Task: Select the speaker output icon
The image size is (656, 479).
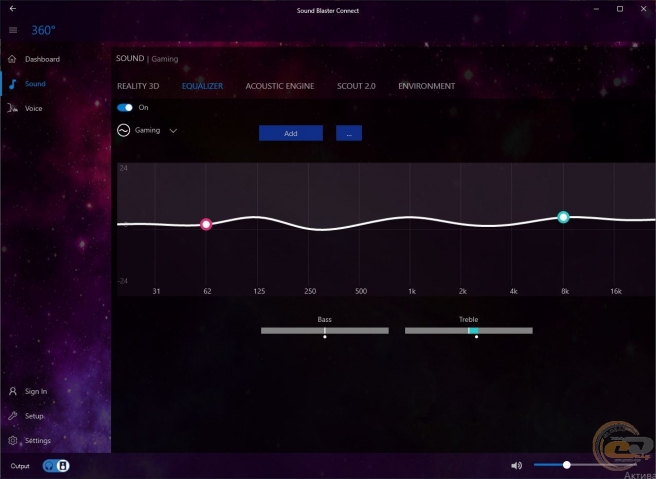Action: click(x=63, y=466)
